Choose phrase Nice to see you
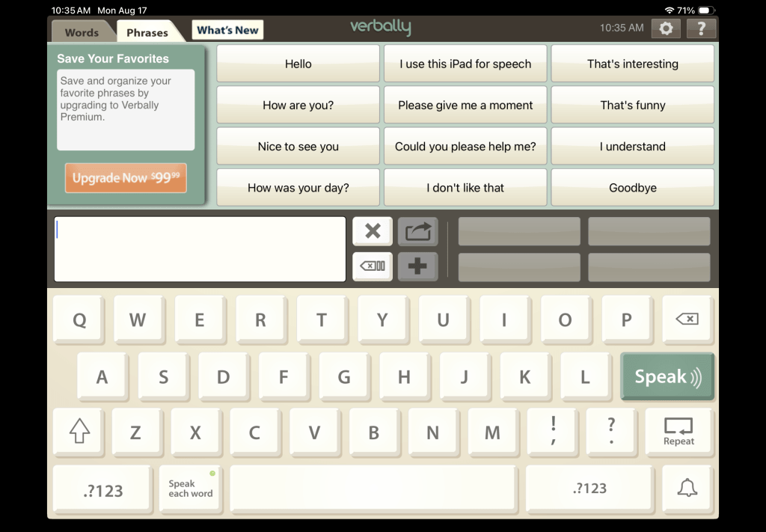The height and width of the screenshot is (532, 766). click(x=298, y=146)
